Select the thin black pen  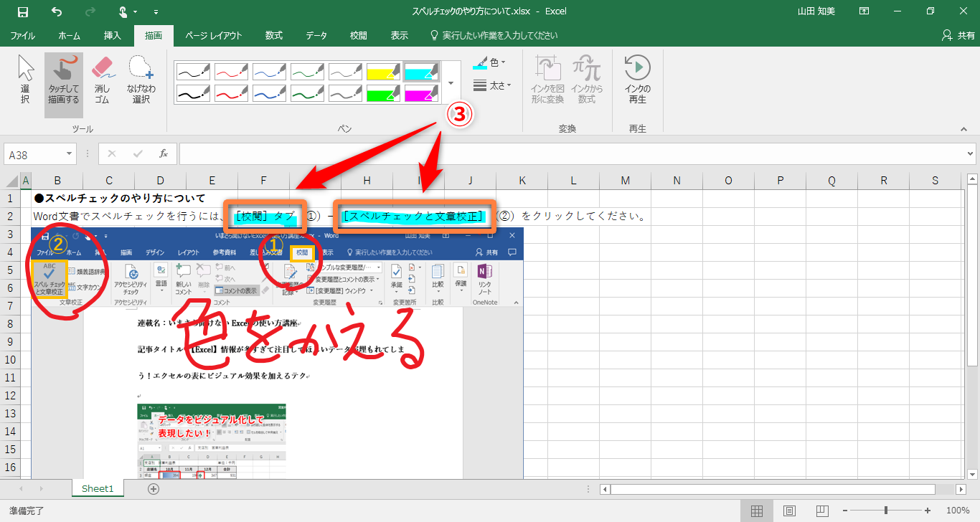coord(193,72)
